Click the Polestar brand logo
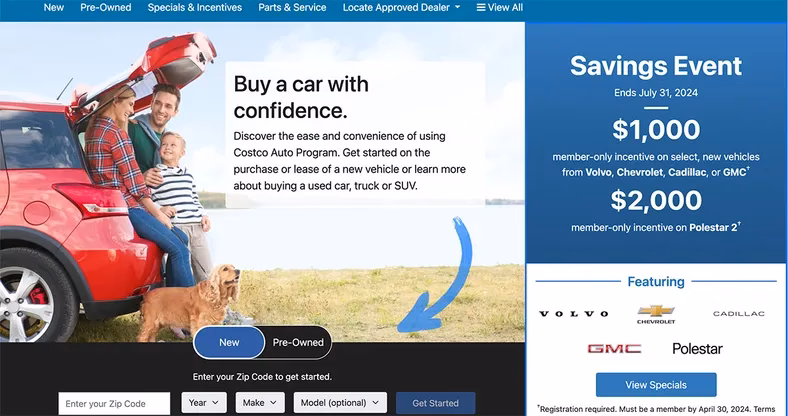This screenshot has width=788, height=416. [x=697, y=349]
